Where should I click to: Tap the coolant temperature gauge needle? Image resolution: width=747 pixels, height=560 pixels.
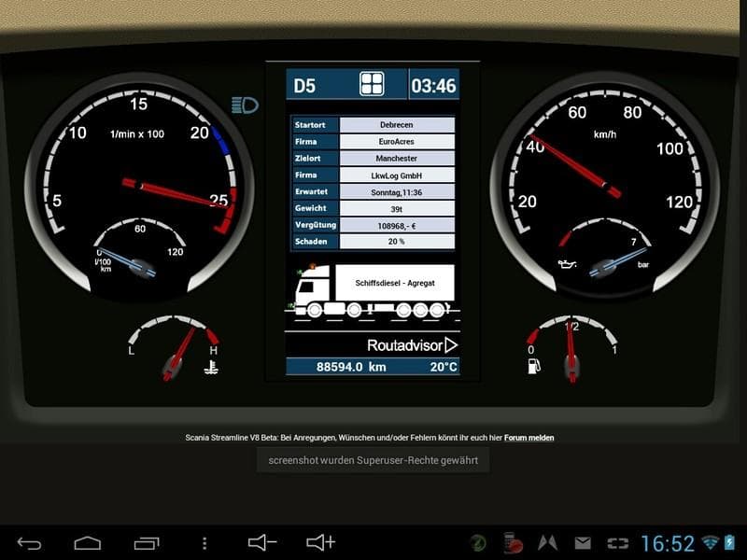[178, 355]
